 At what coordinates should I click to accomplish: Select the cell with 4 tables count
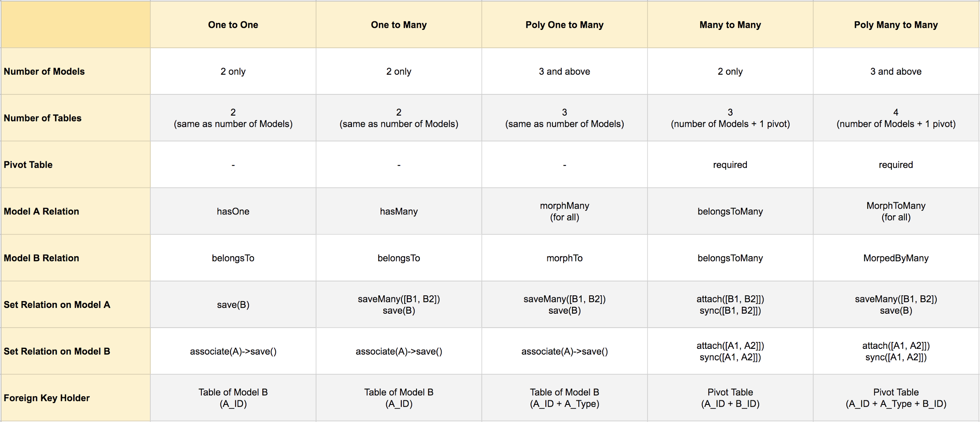(x=896, y=118)
